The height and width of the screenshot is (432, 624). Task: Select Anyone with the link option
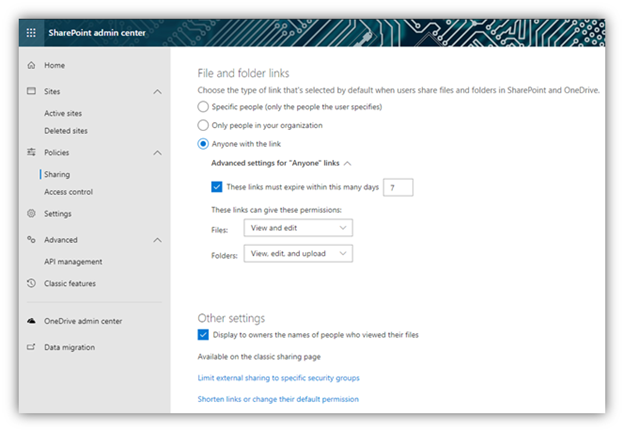tap(203, 144)
